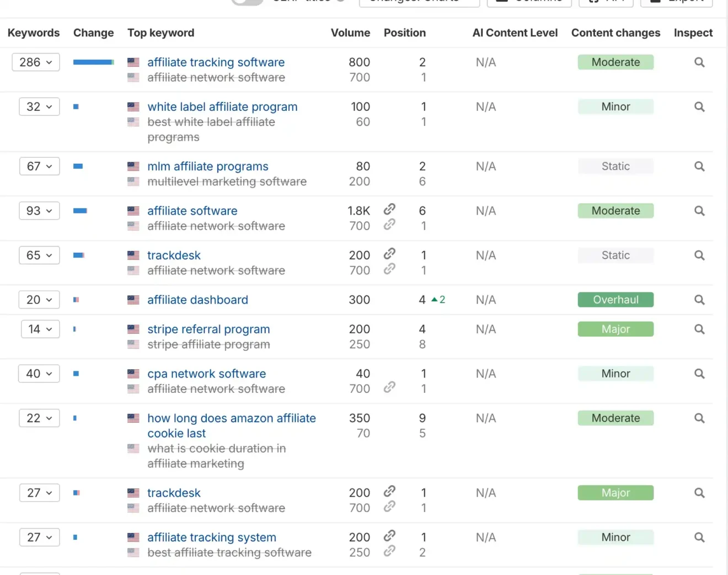Click change bar in 286 keywords row
The height and width of the screenshot is (575, 728).
94,62
